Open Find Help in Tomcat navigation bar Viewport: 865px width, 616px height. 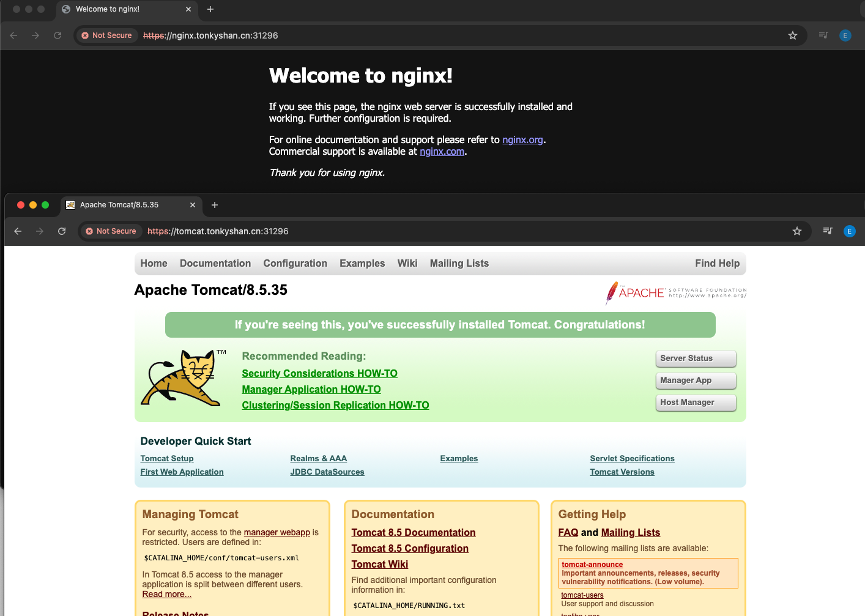717,264
